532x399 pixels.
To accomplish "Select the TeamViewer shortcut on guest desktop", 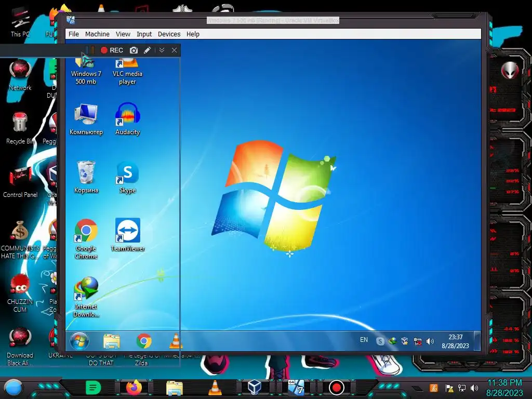I will (x=128, y=235).
